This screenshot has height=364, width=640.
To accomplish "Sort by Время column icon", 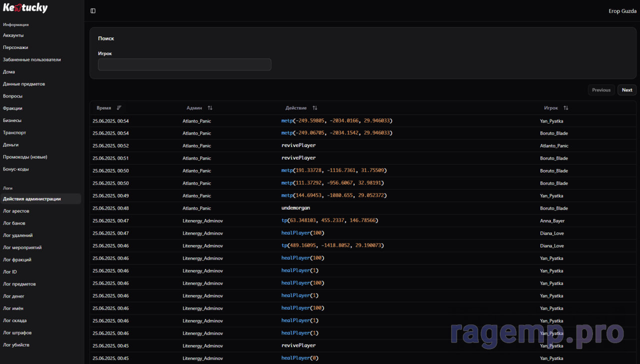I will (119, 108).
